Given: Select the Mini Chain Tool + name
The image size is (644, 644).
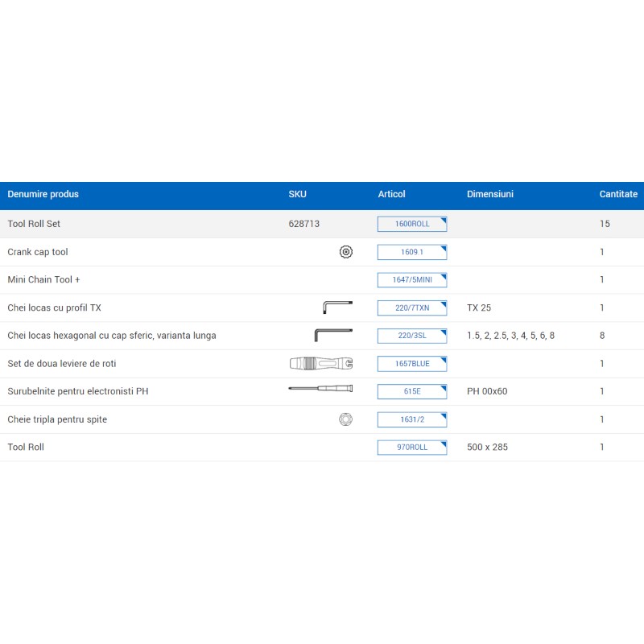Looking at the screenshot, I should coord(43,279).
